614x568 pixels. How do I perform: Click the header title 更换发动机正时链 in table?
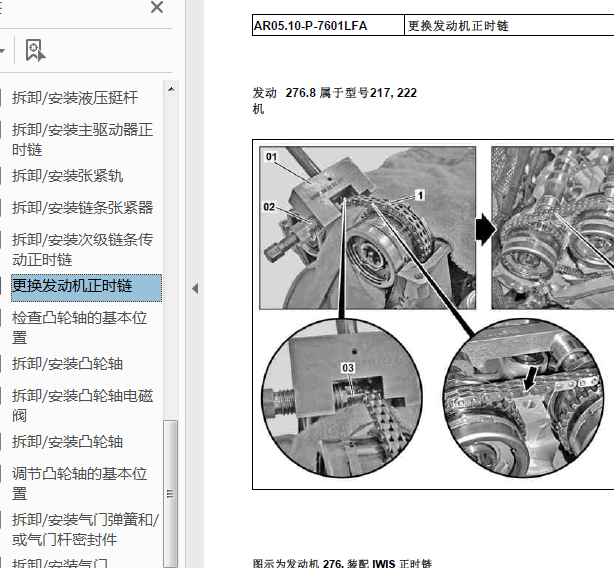[458, 26]
